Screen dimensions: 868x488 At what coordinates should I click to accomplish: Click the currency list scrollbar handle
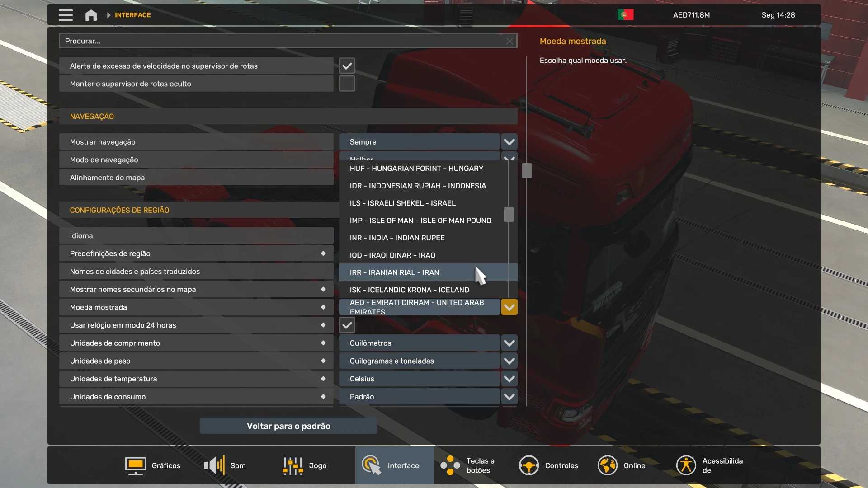click(509, 214)
